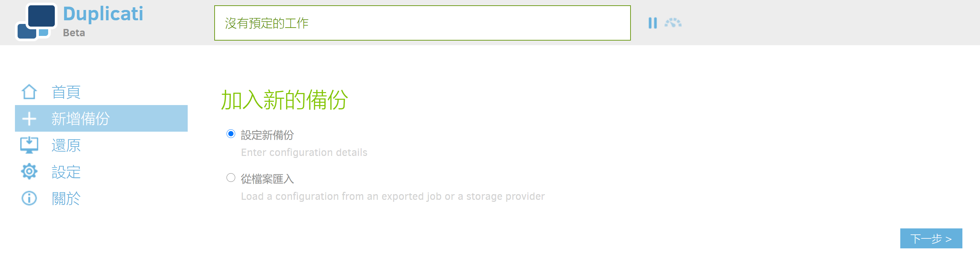Select the 從檔案匯入 radio button
This screenshot has height=259, width=980.
(x=231, y=178)
